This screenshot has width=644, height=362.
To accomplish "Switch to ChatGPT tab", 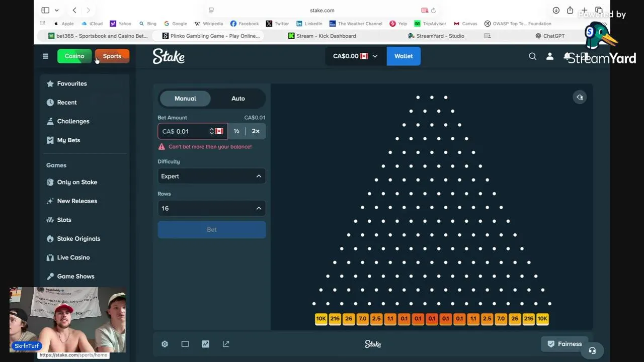I will pyautogui.click(x=549, y=36).
